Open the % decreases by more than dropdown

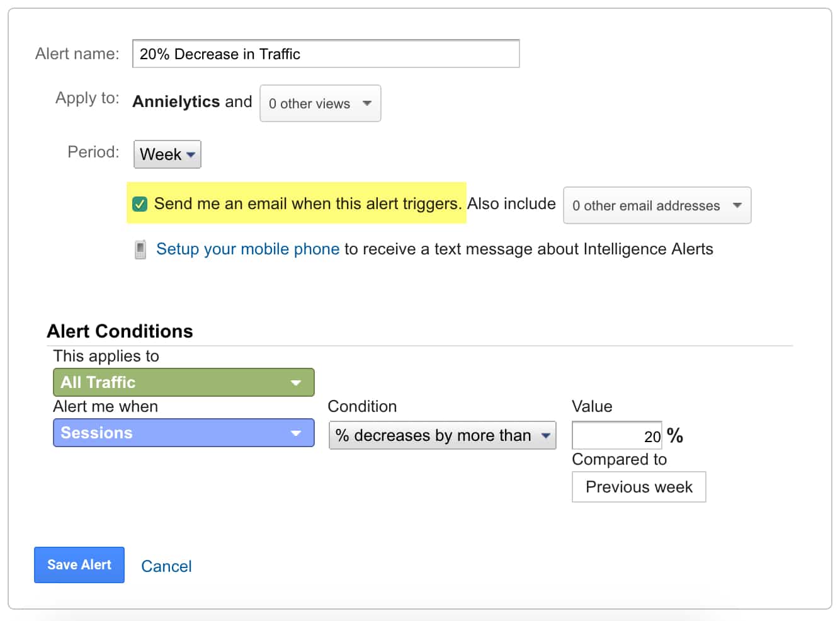[x=443, y=435]
